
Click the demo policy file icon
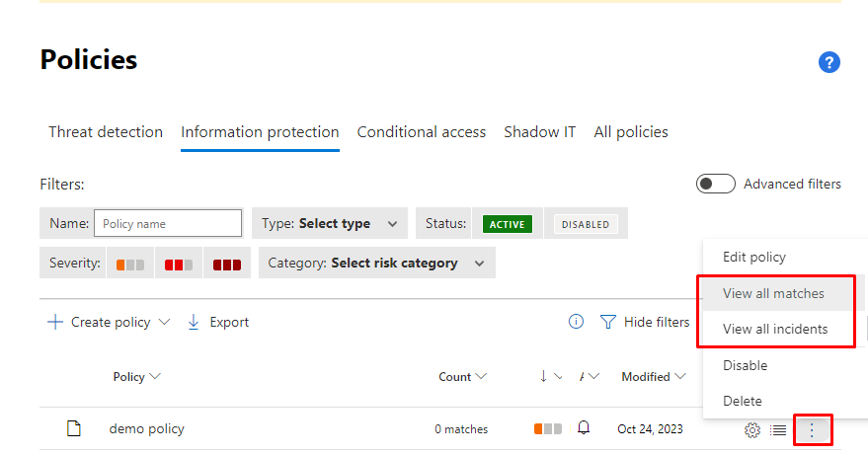tap(73, 428)
